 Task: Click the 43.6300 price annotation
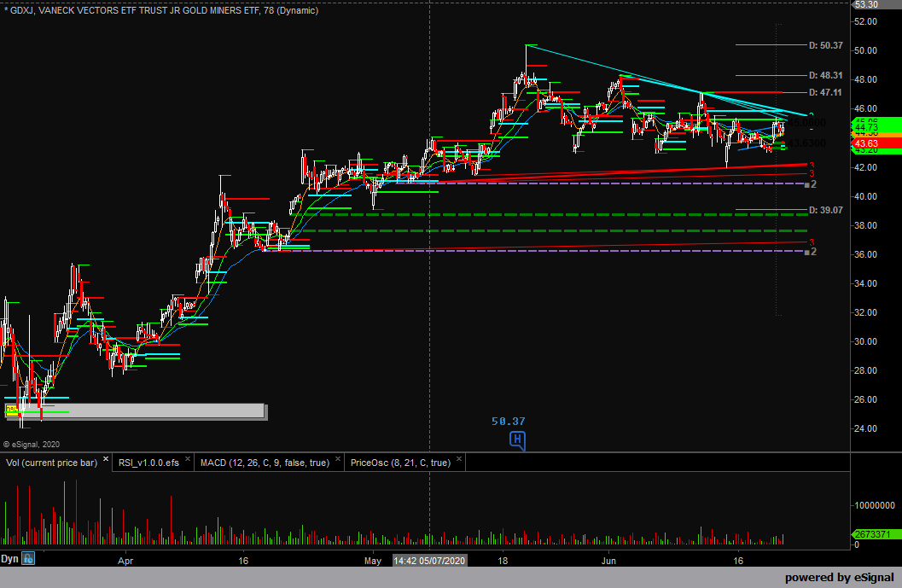(807, 143)
